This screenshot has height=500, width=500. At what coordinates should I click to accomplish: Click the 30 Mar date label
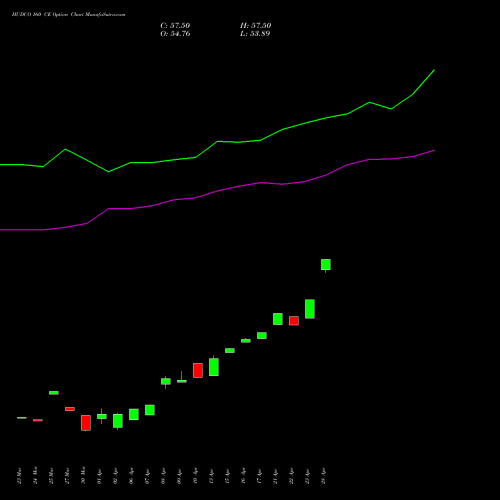83,476
